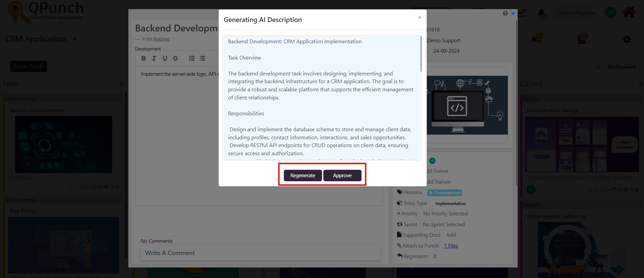Click the Bold formatting icon
This screenshot has height=278, width=644.
coord(144,58)
